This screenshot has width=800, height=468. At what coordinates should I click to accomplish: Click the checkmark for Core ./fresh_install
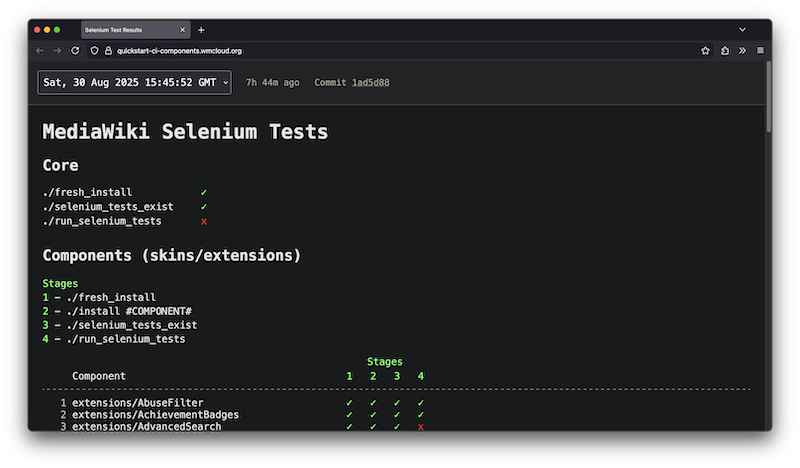204,192
